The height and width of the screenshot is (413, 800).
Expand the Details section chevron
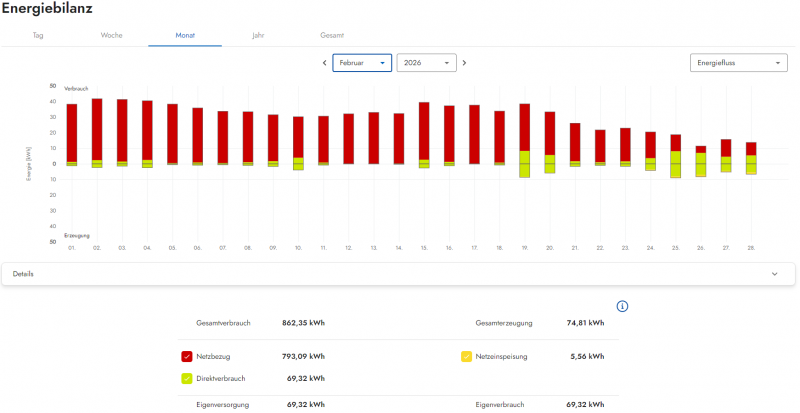(x=775, y=274)
